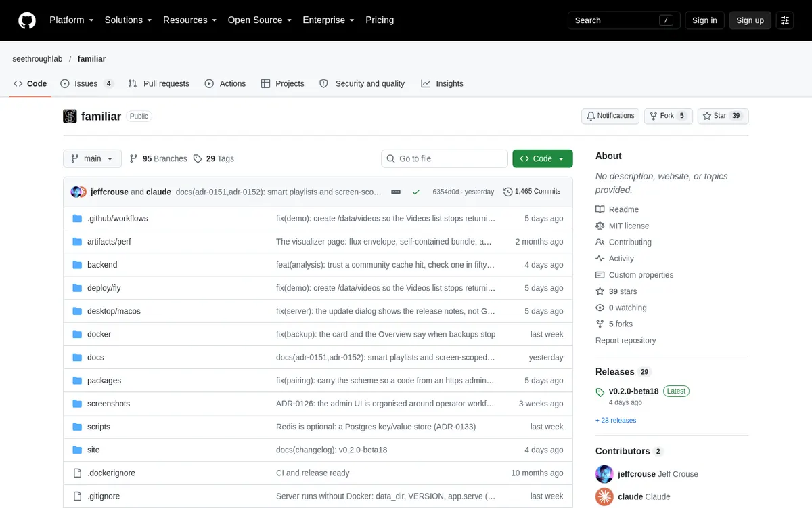Viewport: 812px width, 508px height.
Task: Expand the Solutions menu
Action: point(129,20)
